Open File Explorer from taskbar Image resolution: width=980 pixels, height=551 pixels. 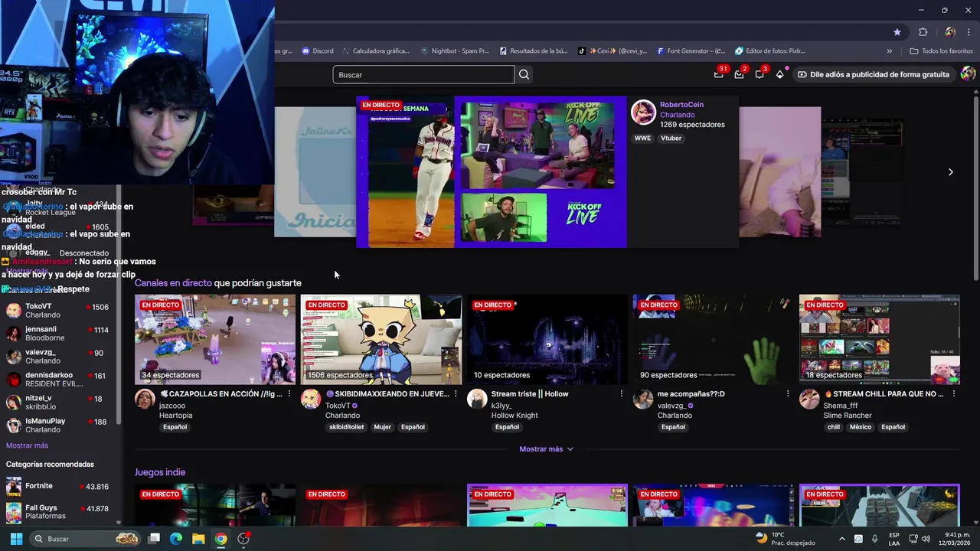tap(198, 539)
